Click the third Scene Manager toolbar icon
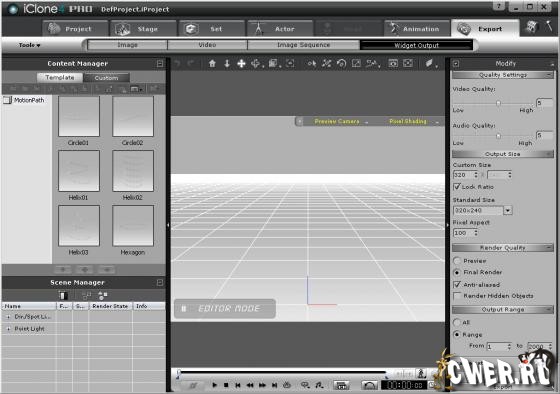560x394 pixels. pyautogui.click(x=103, y=295)
